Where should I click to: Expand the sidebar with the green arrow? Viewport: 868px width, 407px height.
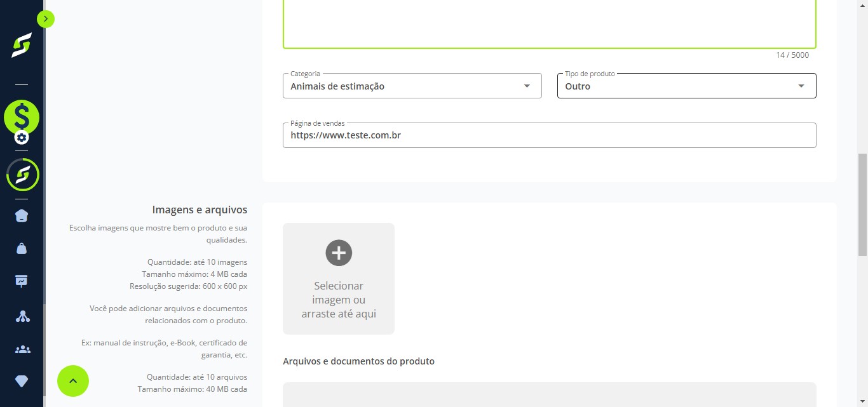(x=46, y=19)
